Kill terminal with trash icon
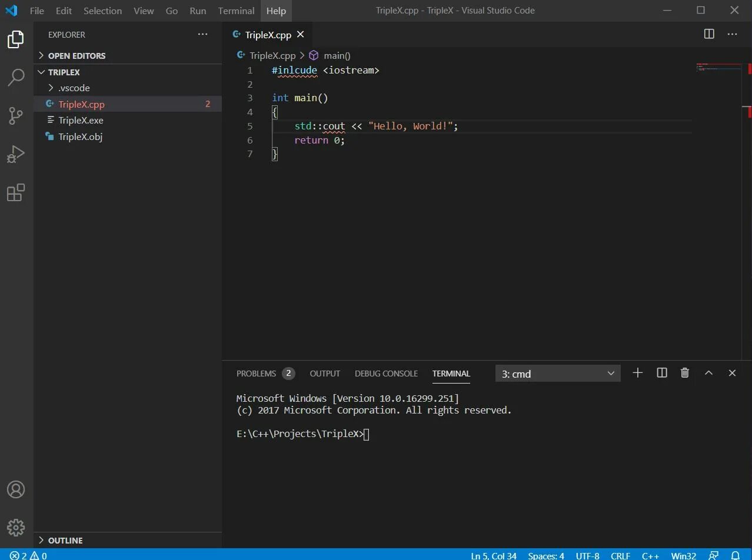This screenshot has height=560, width=752. click(x=685, y=373)
